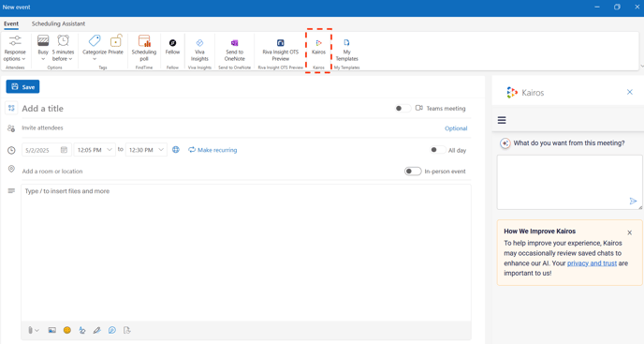Click the Categorize tag icon

click(95, 40)
